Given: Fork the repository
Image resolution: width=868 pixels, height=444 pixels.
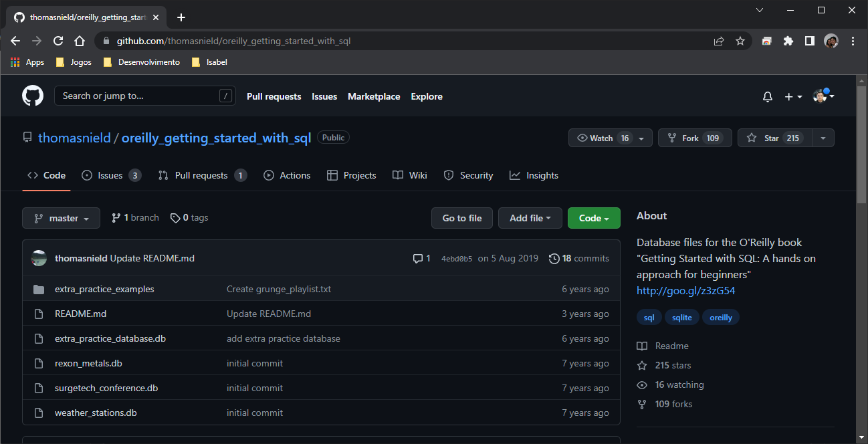Looking at the screenshot, I should click(695, 138).
